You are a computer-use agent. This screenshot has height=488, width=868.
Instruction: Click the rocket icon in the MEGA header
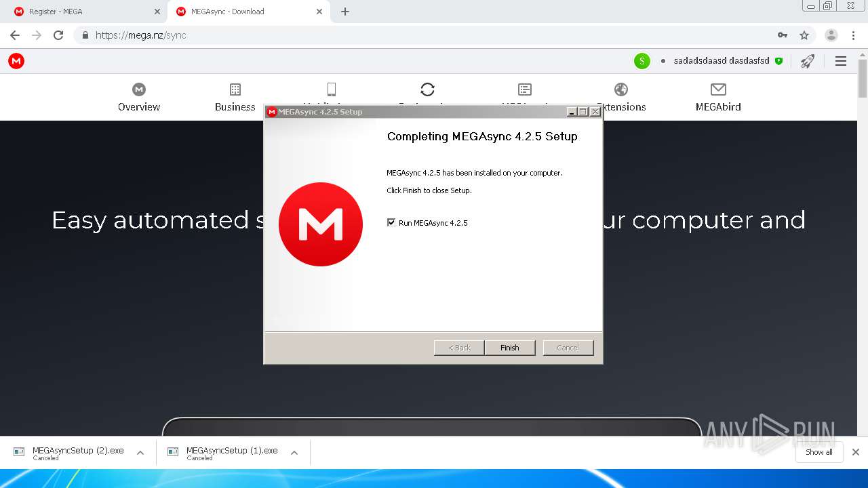point(807,61)
